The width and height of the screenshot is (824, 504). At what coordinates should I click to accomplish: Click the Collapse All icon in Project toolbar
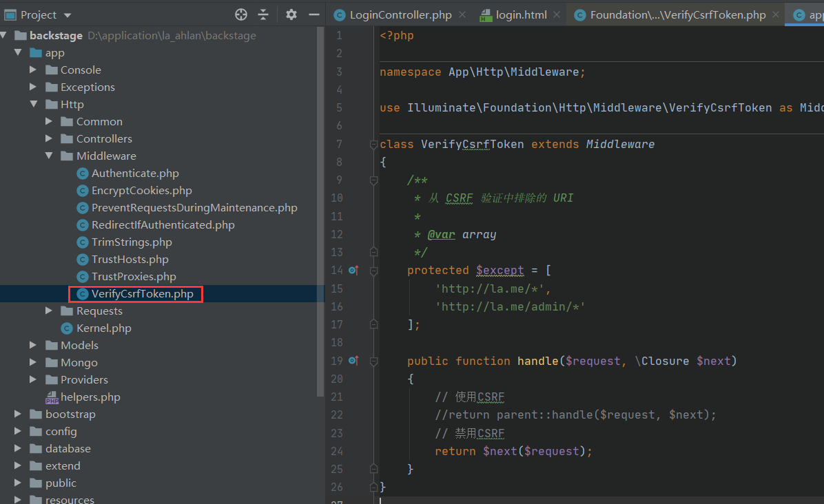[265, 14]
